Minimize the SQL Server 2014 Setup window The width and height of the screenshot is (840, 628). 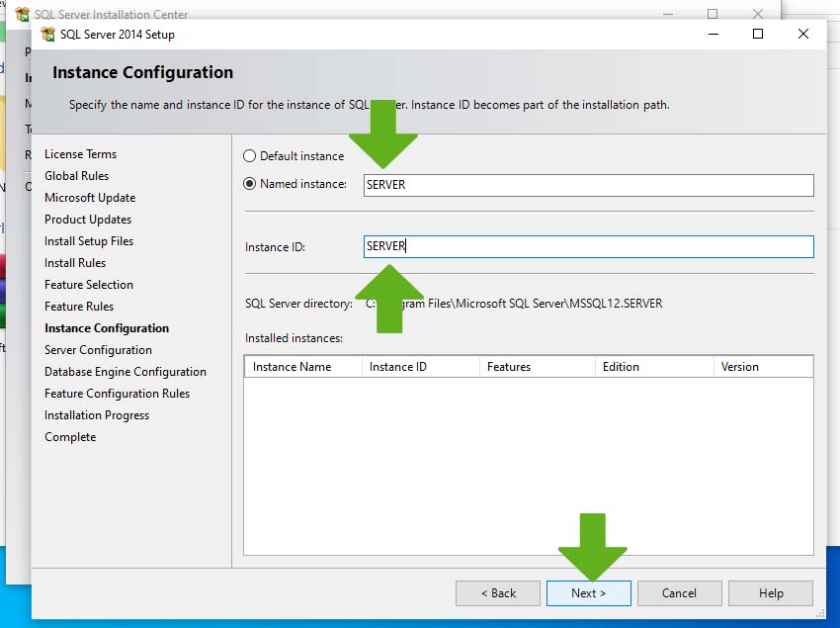tap(713, 34)
